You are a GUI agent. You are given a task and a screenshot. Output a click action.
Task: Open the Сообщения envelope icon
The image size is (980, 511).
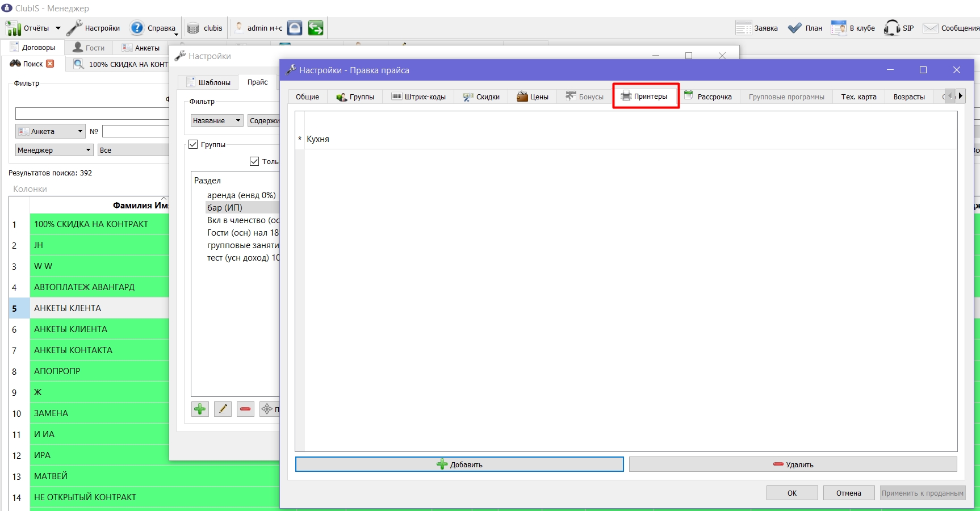[930, 28]
